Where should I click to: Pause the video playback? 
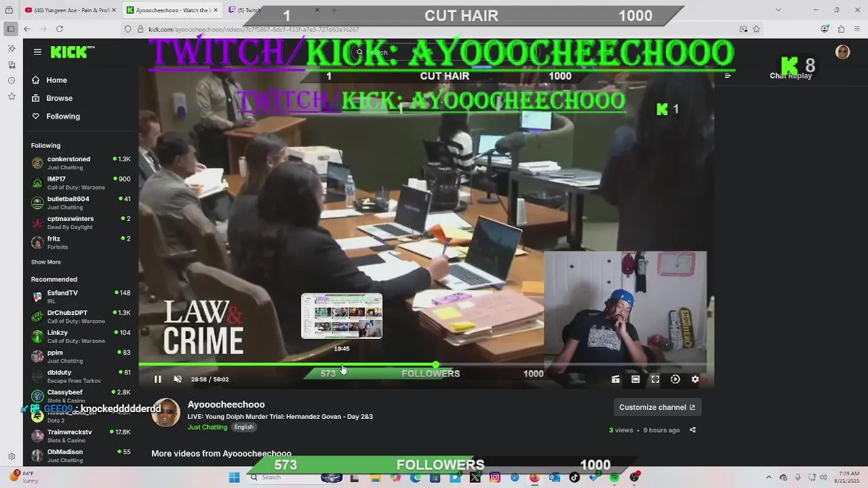(157, 380)
